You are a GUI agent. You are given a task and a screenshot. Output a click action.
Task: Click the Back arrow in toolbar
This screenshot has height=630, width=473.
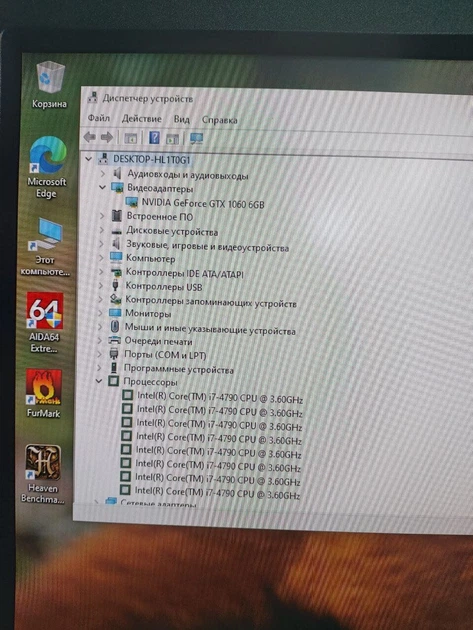(90, 137)
